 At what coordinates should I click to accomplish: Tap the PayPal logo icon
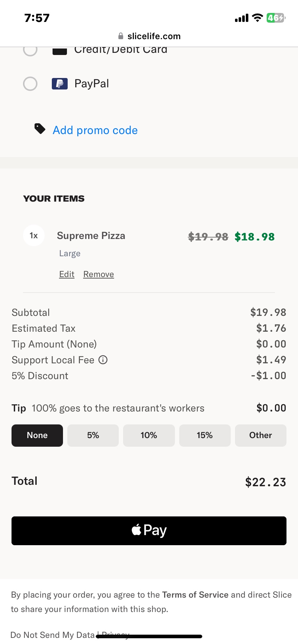[60, 84]
